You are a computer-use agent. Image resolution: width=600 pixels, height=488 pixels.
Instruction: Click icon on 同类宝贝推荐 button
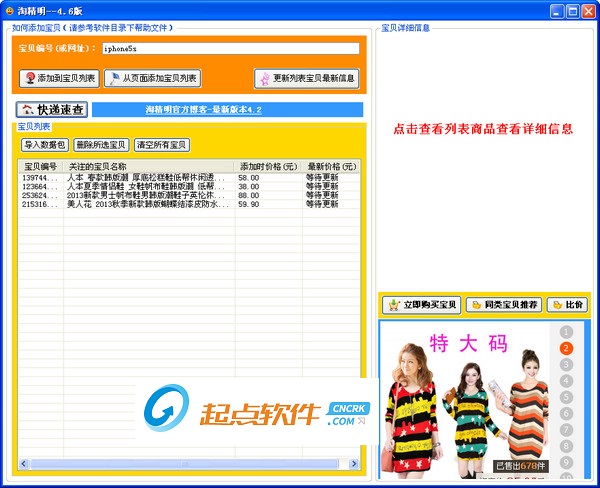point(476,305)
